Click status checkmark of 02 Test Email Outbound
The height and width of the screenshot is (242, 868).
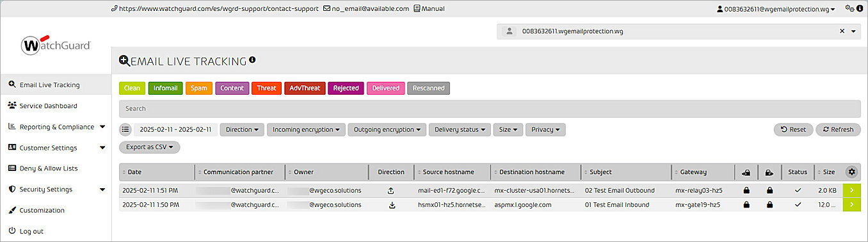pos(798,190)
